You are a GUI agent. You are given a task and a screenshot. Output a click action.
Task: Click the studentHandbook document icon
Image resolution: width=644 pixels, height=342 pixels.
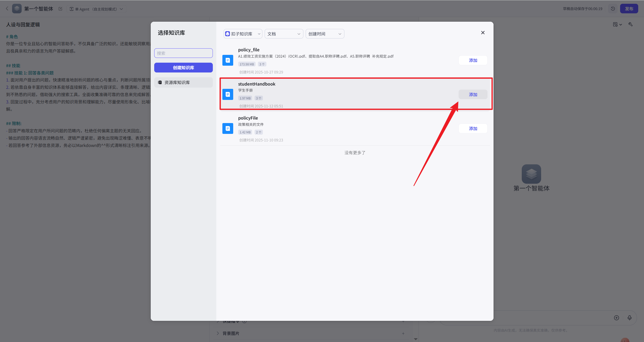point(228,94)
